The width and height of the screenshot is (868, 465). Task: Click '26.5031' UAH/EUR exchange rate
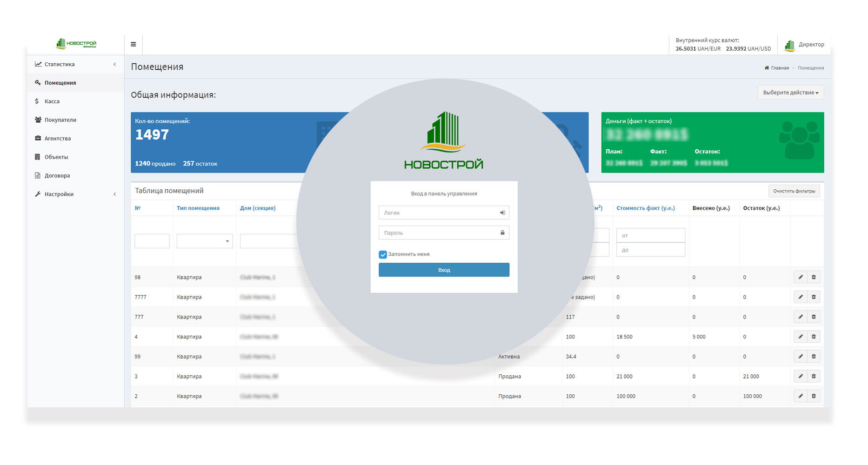click(x=686, y=49)
